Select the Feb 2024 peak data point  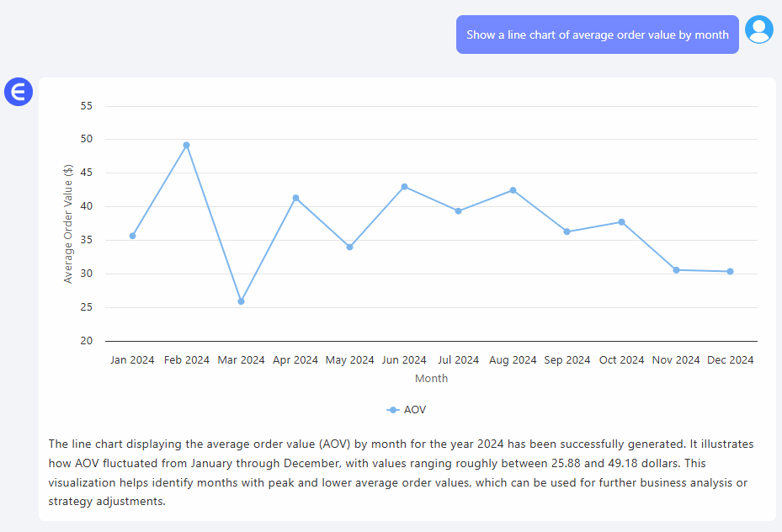pyautogui.click(x=187, y=145)
